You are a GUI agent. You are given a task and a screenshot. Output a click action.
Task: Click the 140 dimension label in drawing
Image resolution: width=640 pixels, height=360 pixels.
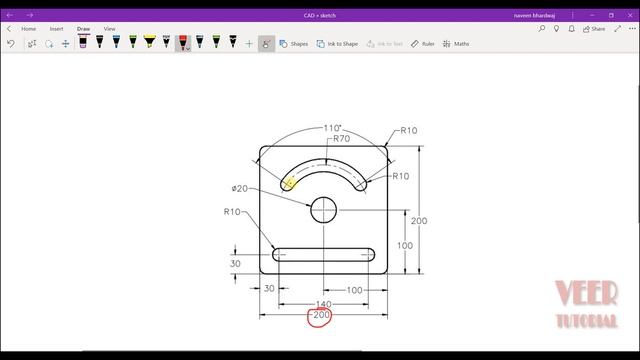(x=324, y=304)
